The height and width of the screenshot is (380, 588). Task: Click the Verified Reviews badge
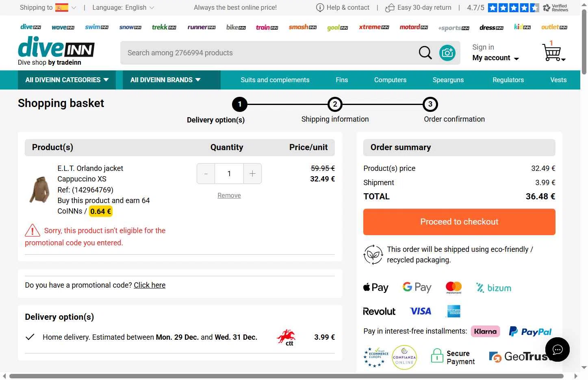pos(555,8)
